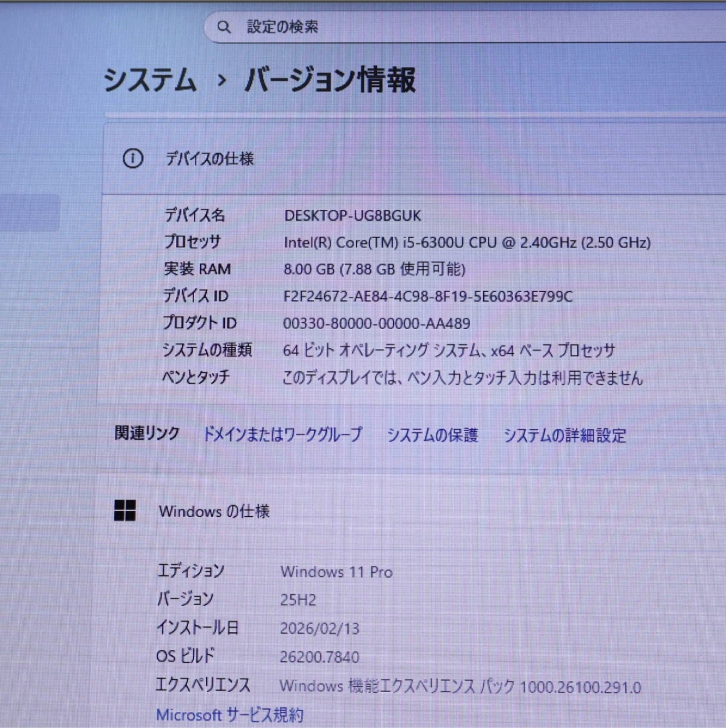Select RAM value 8.00 GB
This screenshot has height=728, width=726.
tap(374, 269)
